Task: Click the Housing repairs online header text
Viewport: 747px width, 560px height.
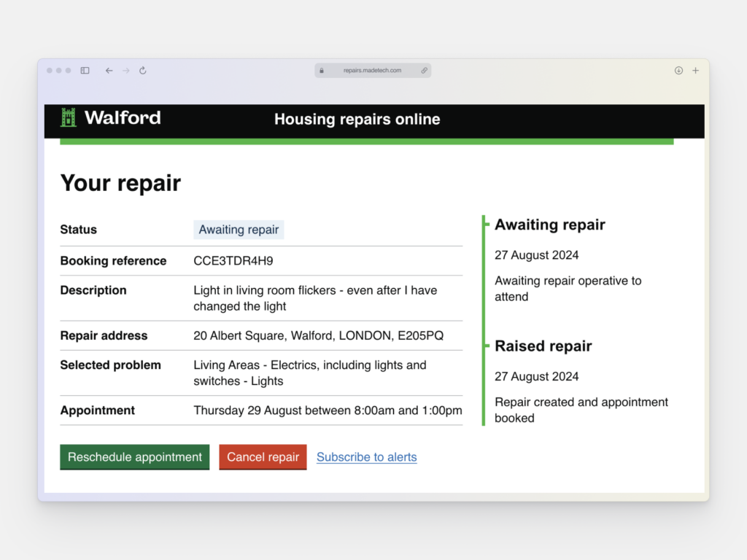Action: [357, 119]
